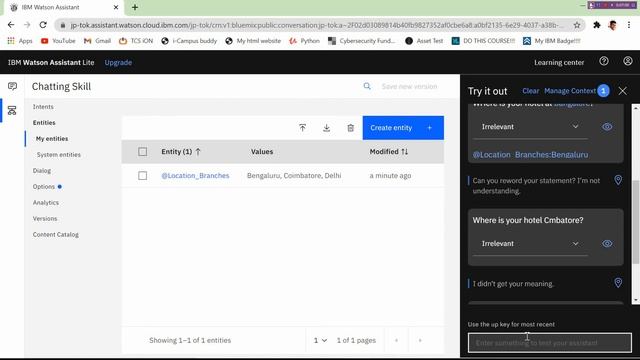Select System entities
Viewport: 640px width, 360px height.
coord(59,155)
